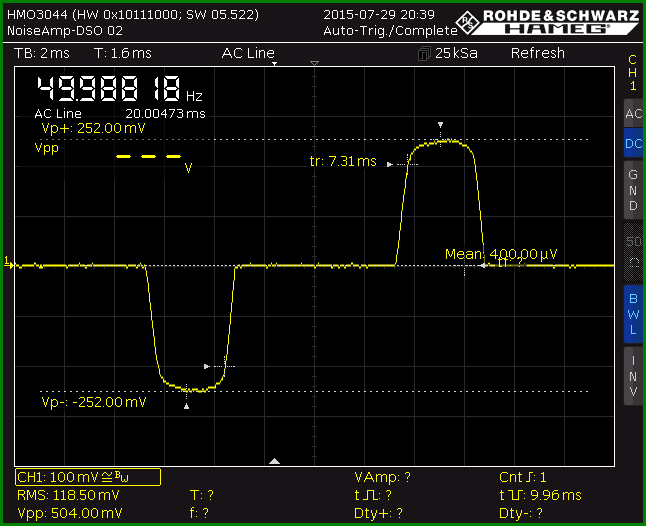Image resolution: width=646 pixels, height=526 pixels.
Task: Click the channel 1 ground level marker arrow
Action: point(9,264)
